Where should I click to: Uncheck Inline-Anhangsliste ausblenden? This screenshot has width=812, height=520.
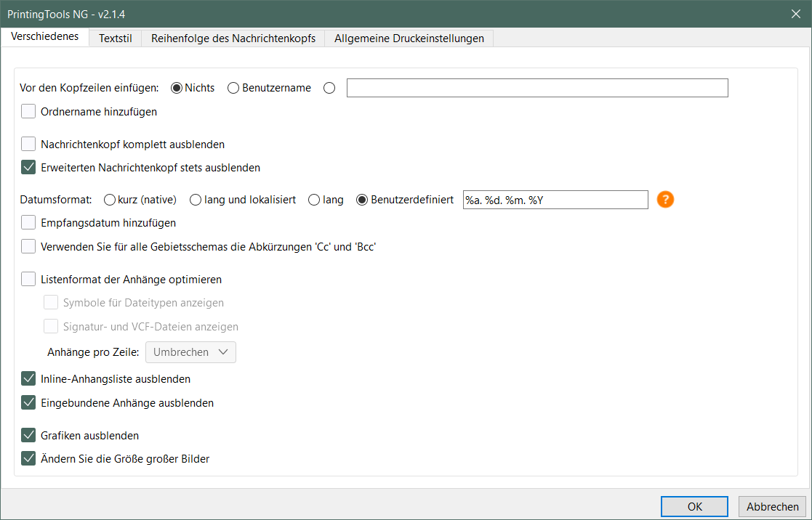click(x=28, y=379)
